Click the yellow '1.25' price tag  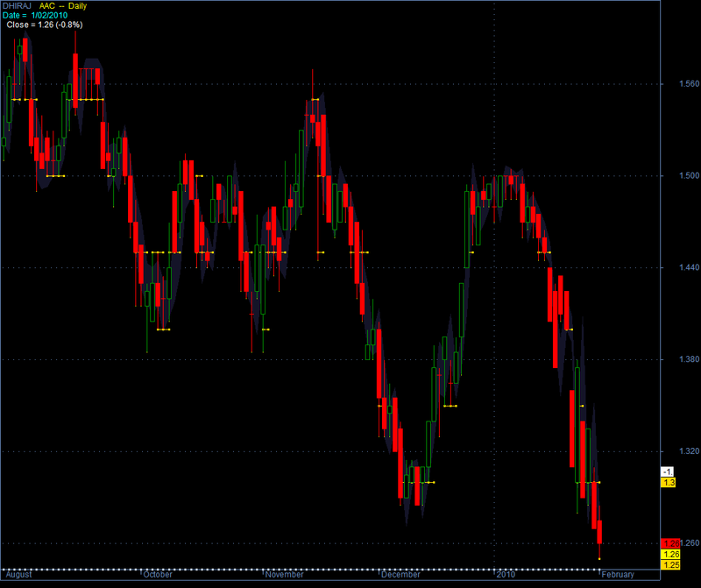(670, 564)
